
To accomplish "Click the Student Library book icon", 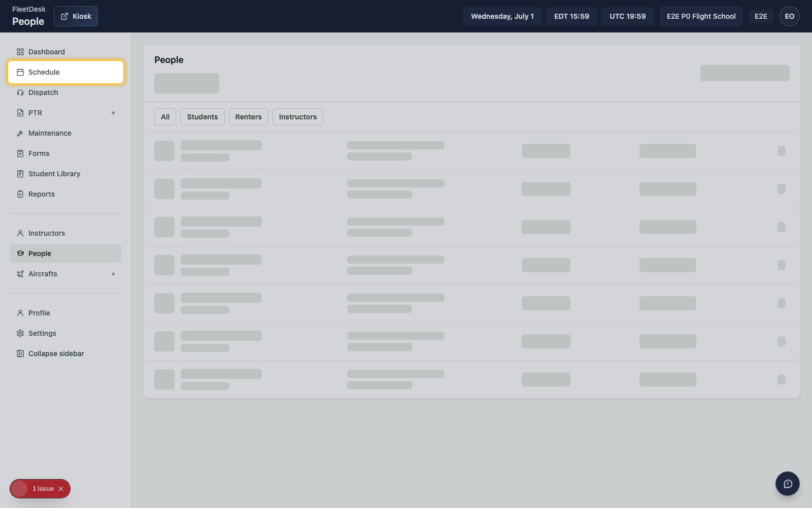I will point(20,174).
